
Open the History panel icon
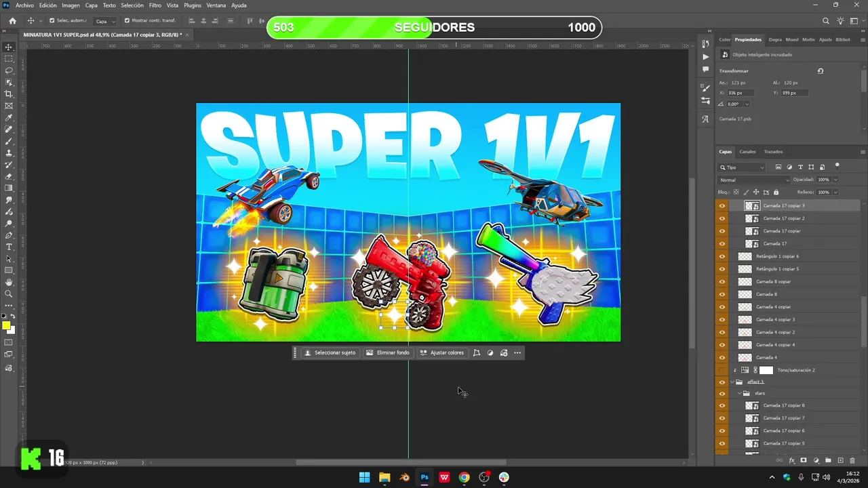[x=705, y=45]
